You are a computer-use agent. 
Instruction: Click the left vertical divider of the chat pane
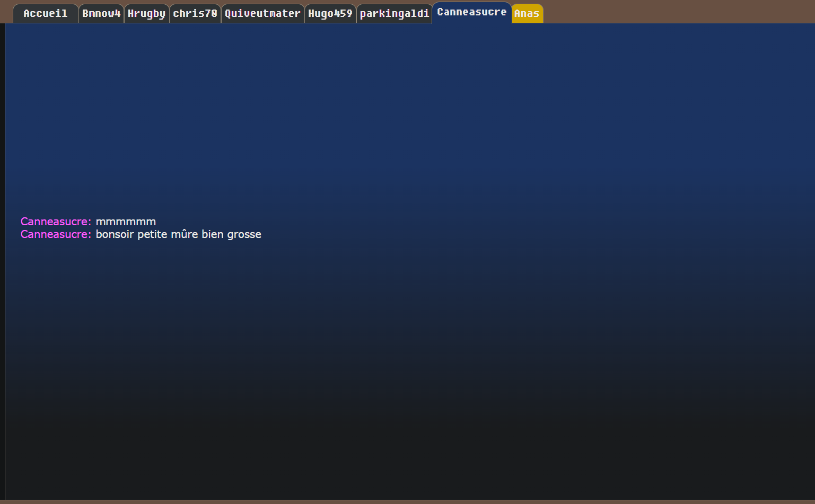coord(5,261)
